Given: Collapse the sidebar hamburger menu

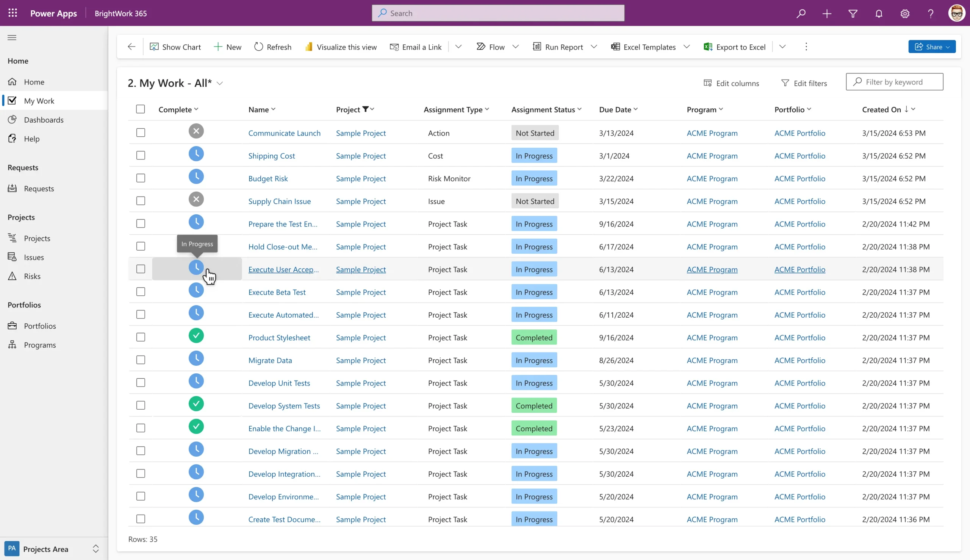Looking at the screenshot, I should pyautogui.click(x=12, y=37).
